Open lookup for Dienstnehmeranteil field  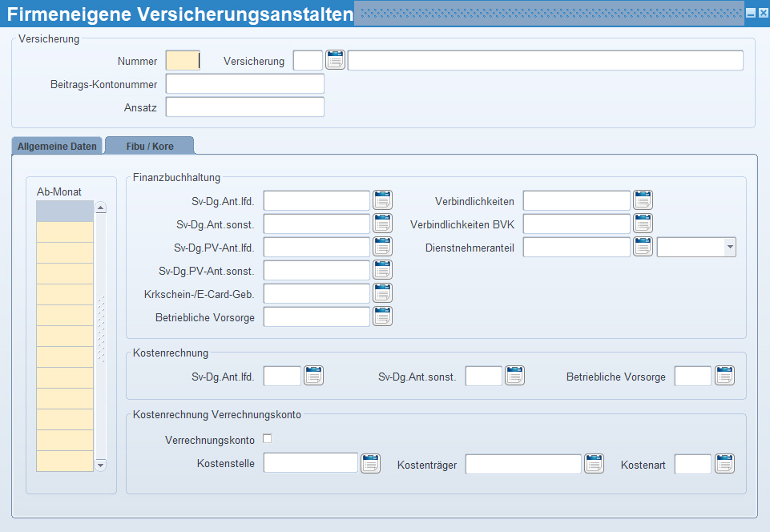643,247
